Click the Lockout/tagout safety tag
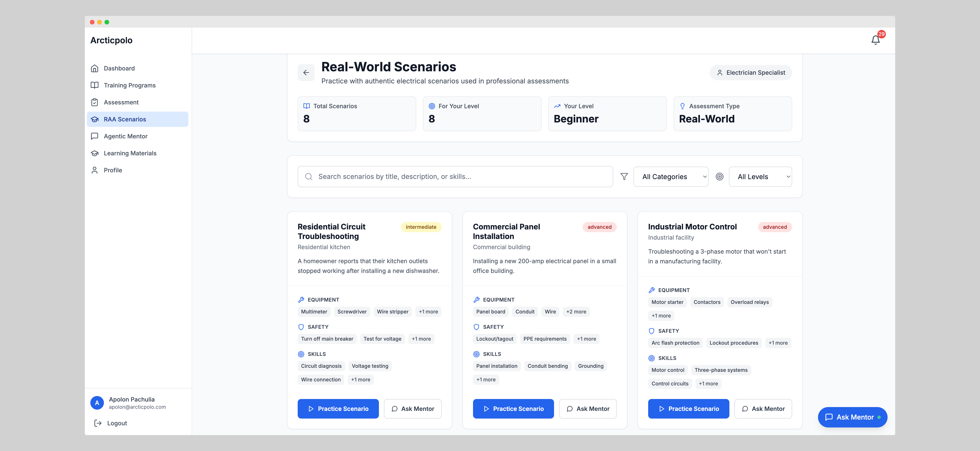Screen dimensions: 980x451 [x=495, y=339]
